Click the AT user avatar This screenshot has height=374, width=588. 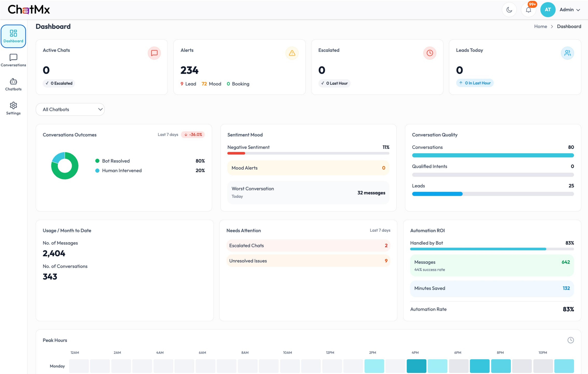[548, 10]
